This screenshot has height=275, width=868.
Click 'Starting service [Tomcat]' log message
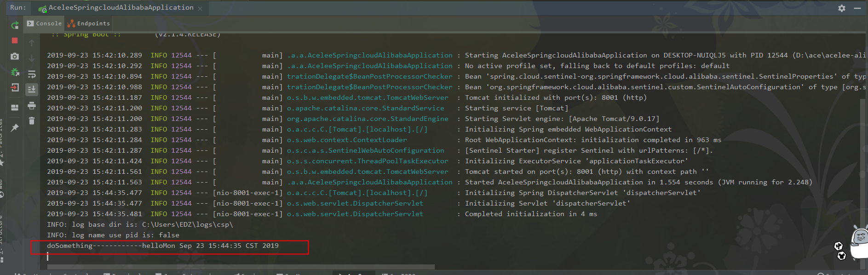click(x=517, y=108)
